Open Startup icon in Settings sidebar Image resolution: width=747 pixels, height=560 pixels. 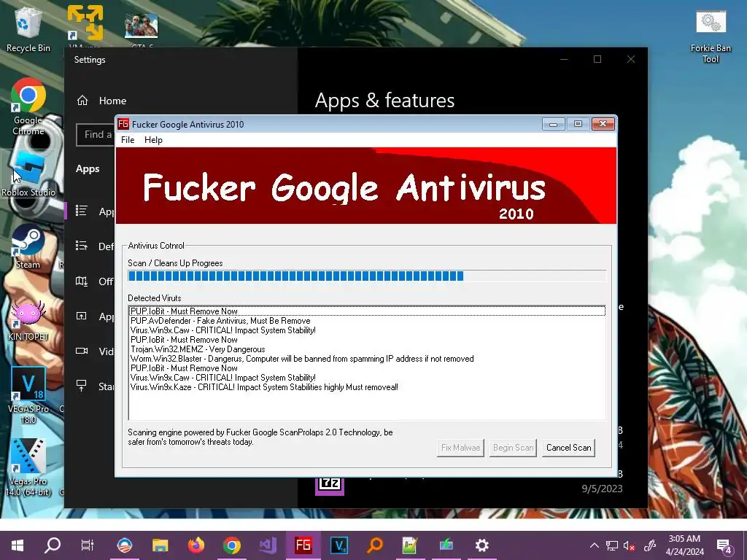[x=82, y=386]
